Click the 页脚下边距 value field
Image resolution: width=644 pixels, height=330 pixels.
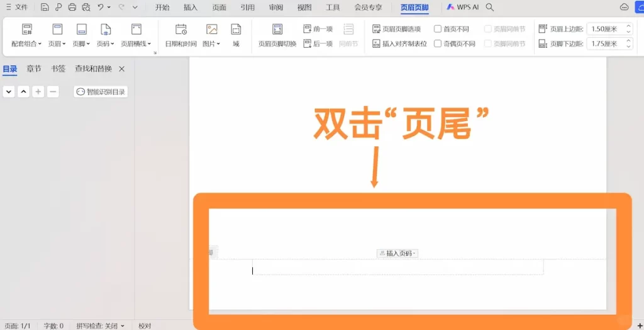tap(604, 43)
